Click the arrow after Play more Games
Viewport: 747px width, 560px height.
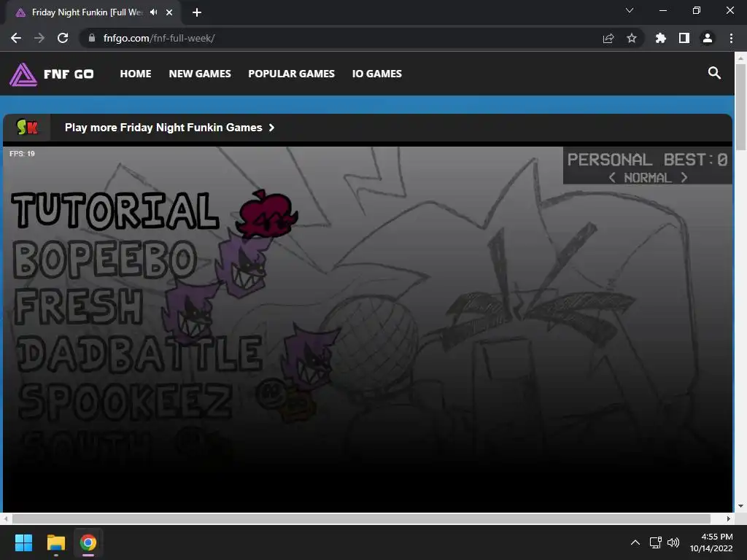pos(271,128)
